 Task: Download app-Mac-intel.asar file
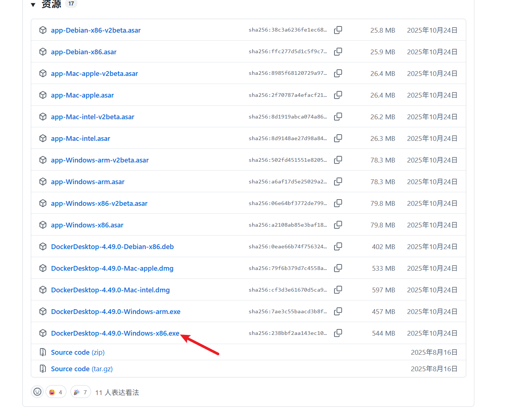click(x=80, y=139)
